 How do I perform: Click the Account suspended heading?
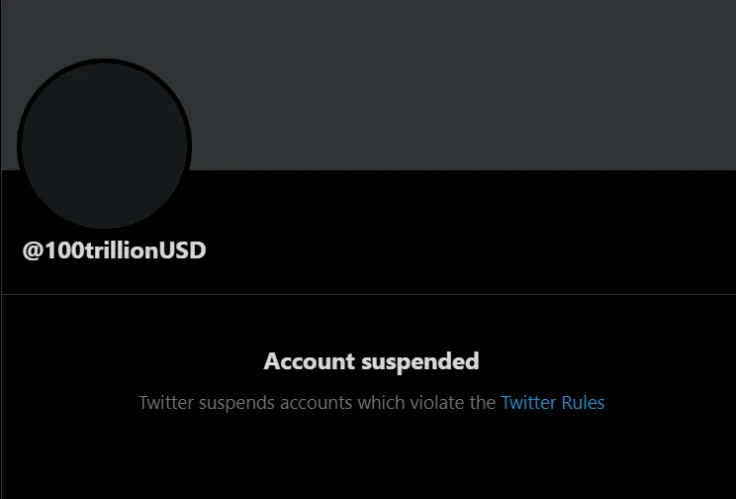[x=371, y=361]
